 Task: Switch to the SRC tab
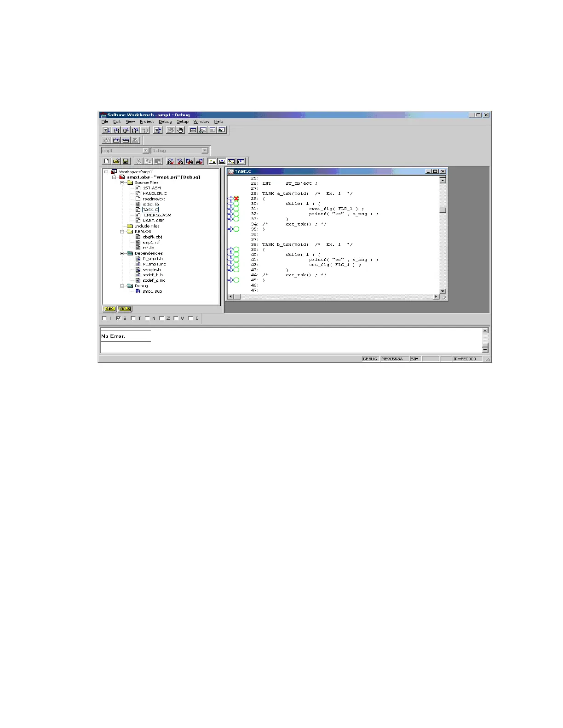coord(109,309)
